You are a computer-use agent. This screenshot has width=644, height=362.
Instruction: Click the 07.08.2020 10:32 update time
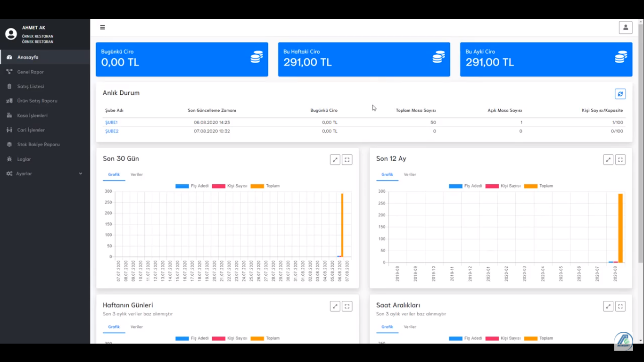pyautogui.click(x=212, y=131)
